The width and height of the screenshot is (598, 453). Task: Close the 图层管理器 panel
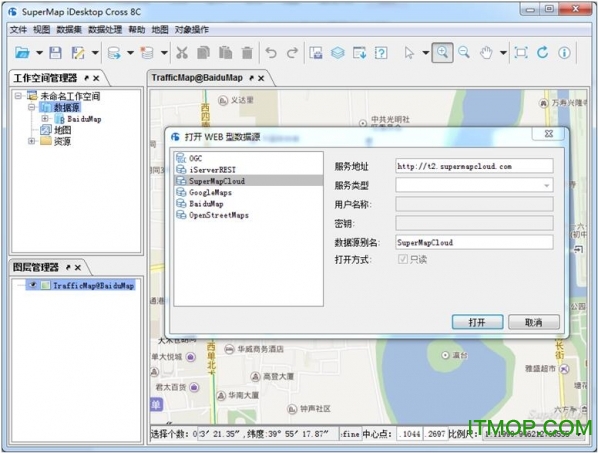[x=78, y=268]
